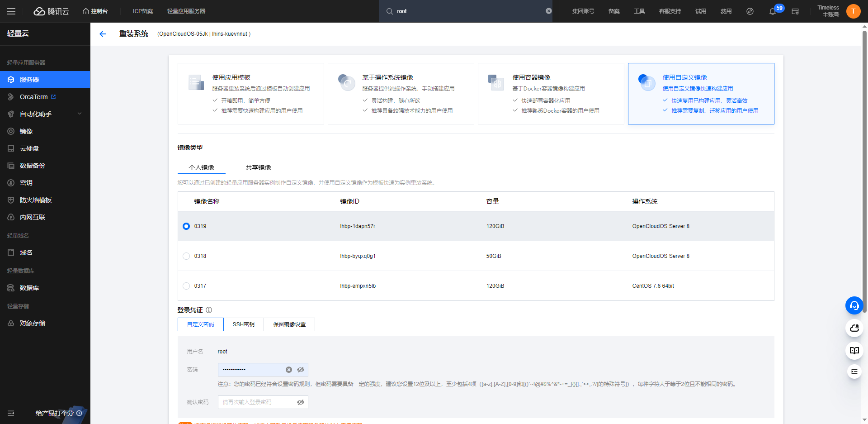Open the hamburger menu at top left
The width and height of the screenshot is (868, 424).
coord(11,11)
